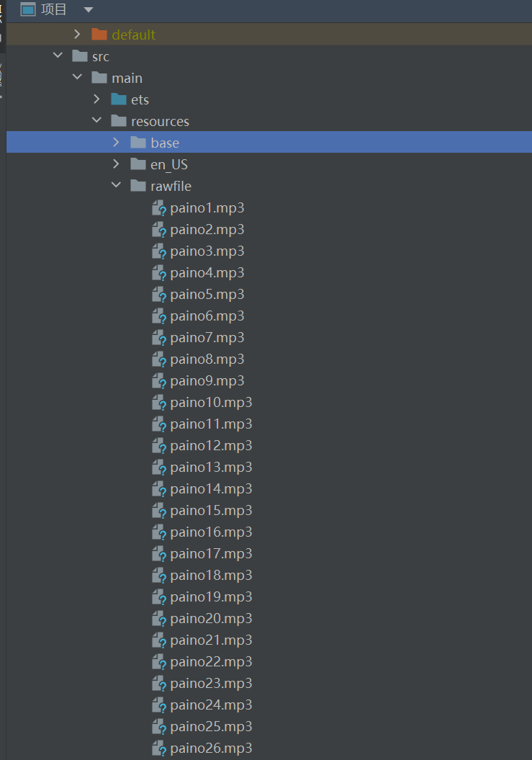
Task: Collapse the rawfile folder
Action: (x=117, y=186)
